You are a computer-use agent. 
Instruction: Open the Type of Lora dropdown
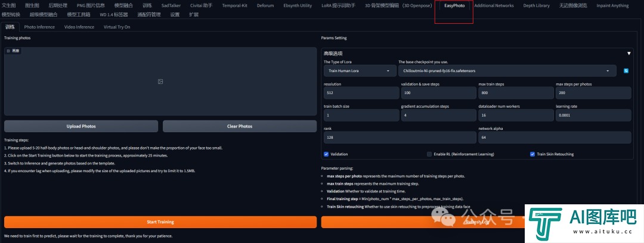click(x=360, y=71)
